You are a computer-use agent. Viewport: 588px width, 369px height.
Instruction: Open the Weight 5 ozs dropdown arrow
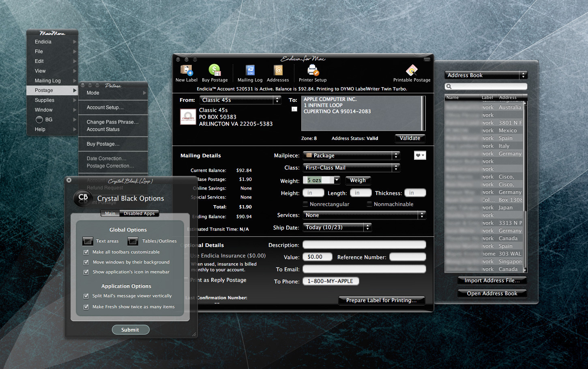tap(337, 180)
